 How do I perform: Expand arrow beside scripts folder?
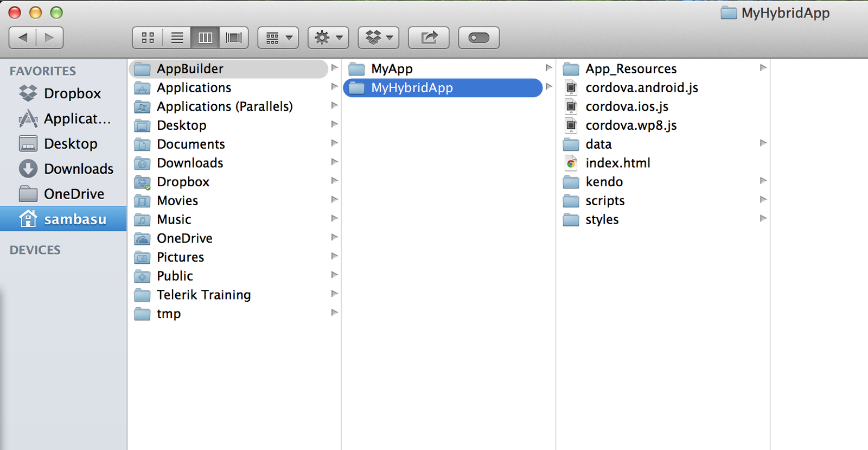point(763,200)
